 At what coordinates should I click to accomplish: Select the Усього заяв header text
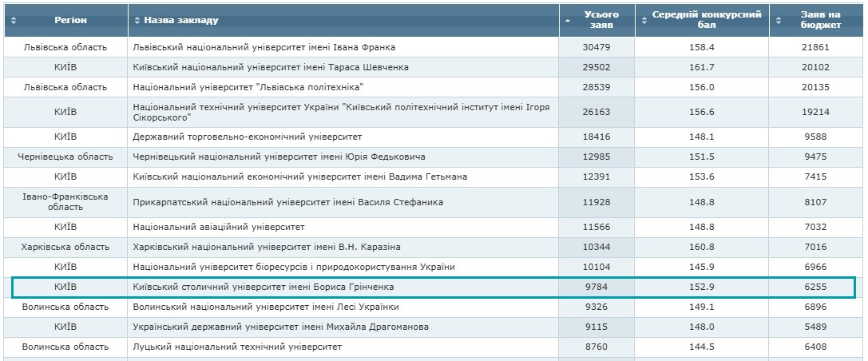tap(601, 20)
